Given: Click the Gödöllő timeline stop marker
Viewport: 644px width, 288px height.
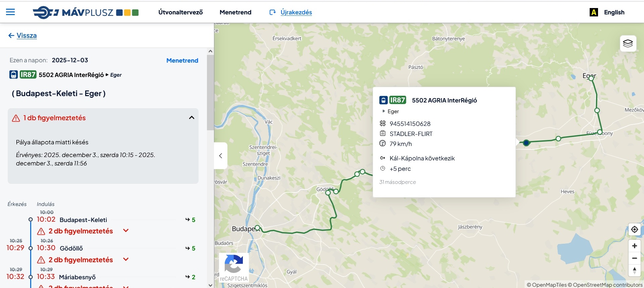Looking at the screenshot, I should click(x=31, y=248).
